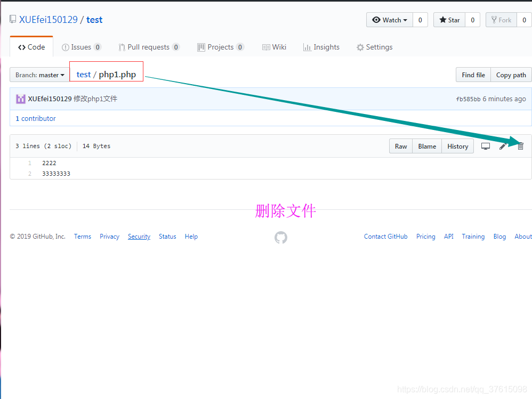View the Raw file contents

pyautogui.click(x=401, y=146)
